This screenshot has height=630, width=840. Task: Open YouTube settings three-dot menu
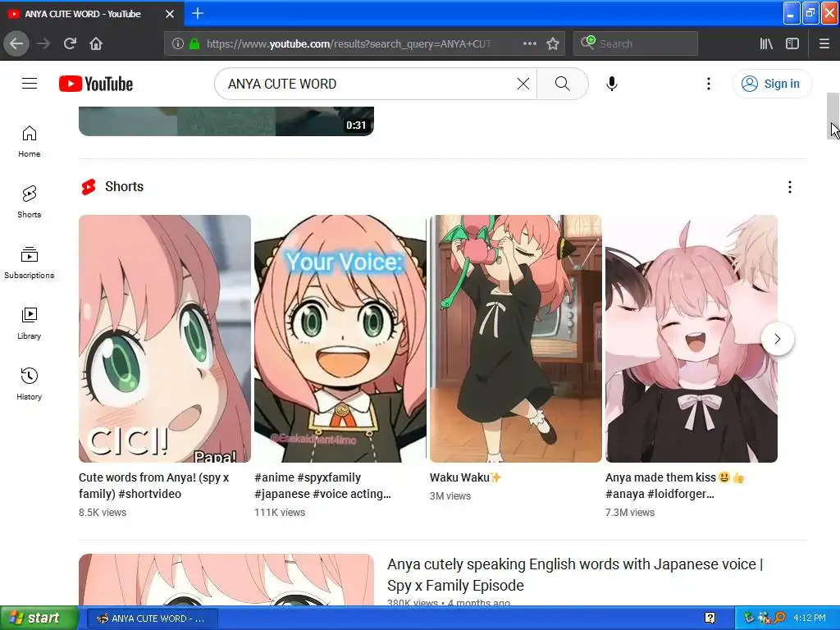709,84
